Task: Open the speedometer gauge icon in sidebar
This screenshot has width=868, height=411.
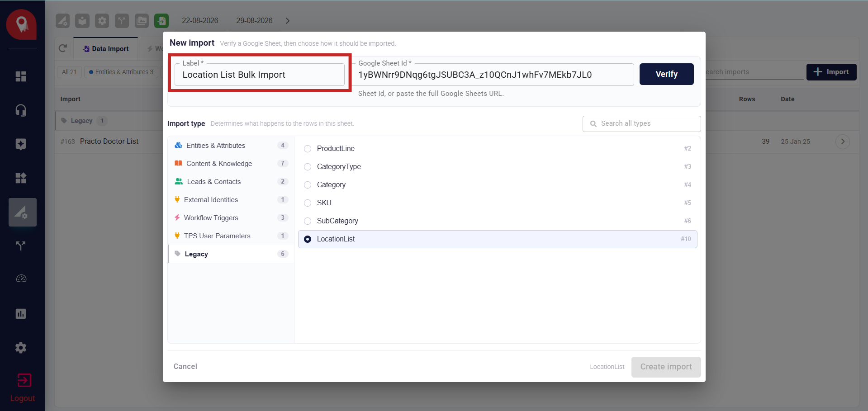Action: (x=21, y=279)
